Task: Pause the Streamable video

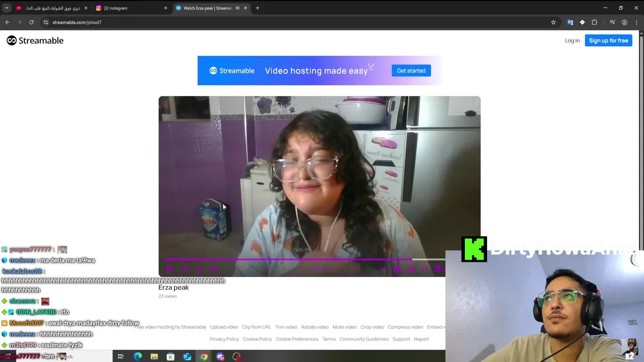Action: (x=170, y=269)
